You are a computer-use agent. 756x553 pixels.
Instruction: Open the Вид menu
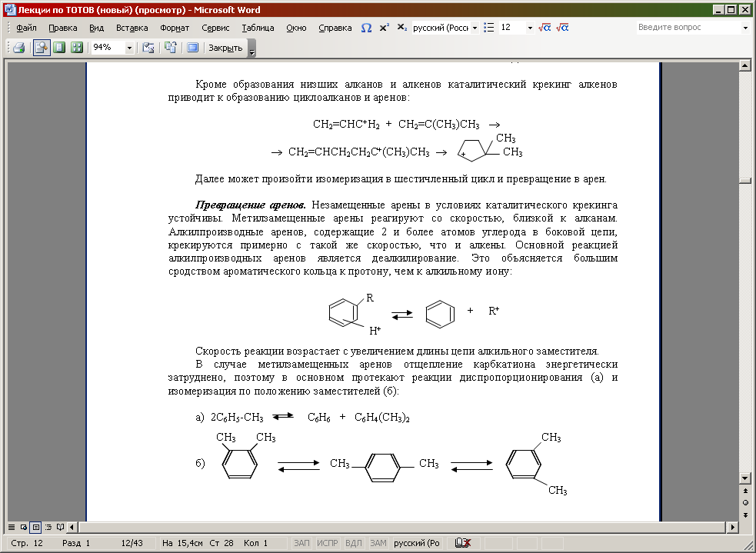click(96, 28)
